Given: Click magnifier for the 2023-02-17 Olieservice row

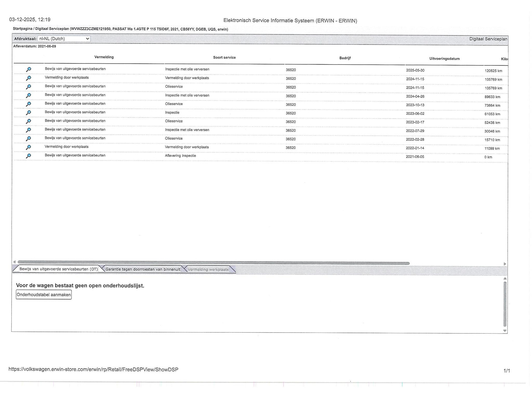Looking at the screenshot, I should [x=28, y=121].
